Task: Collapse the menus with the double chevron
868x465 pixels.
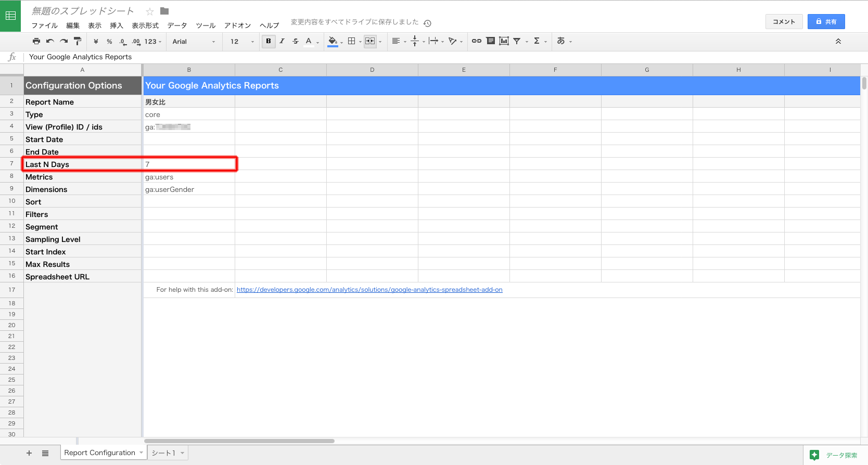Action: pos(838,41)
